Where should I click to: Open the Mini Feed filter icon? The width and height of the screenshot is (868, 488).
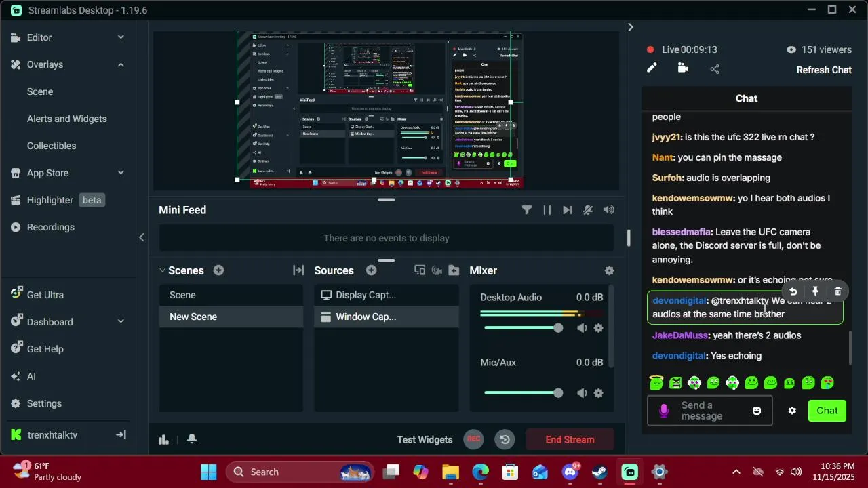click(x=526, y=210)
